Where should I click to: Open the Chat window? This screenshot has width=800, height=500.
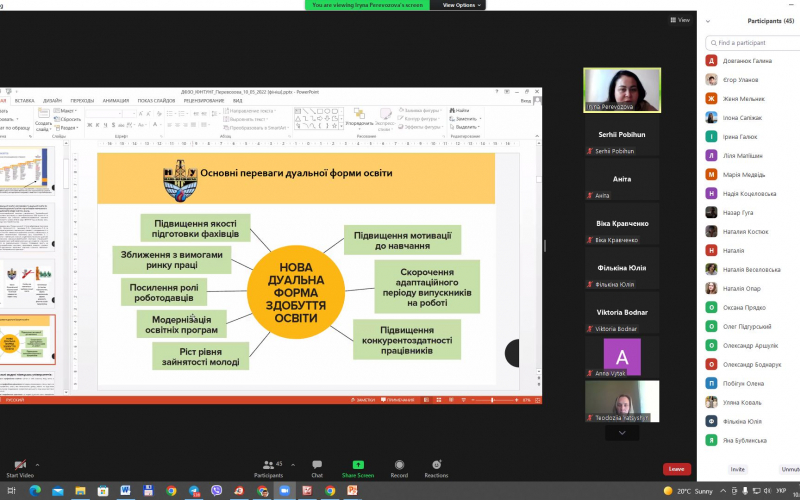tap(317, 465)
